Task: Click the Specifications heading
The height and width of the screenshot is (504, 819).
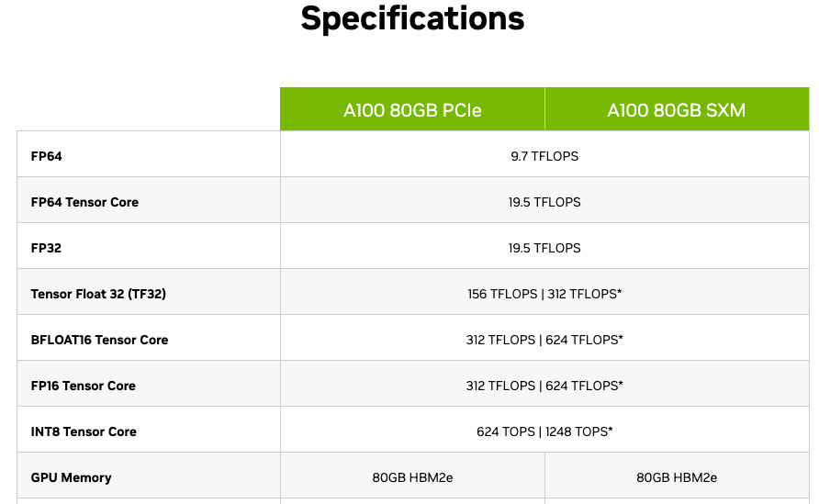Action: pos(412,18)
